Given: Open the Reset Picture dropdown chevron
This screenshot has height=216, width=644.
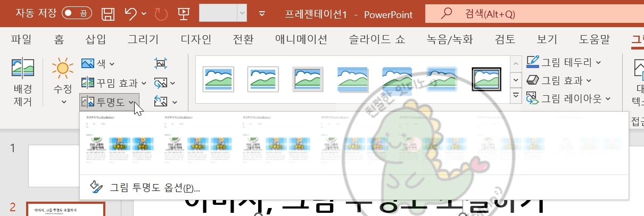Looking at the screenshot, I should 175,102.
